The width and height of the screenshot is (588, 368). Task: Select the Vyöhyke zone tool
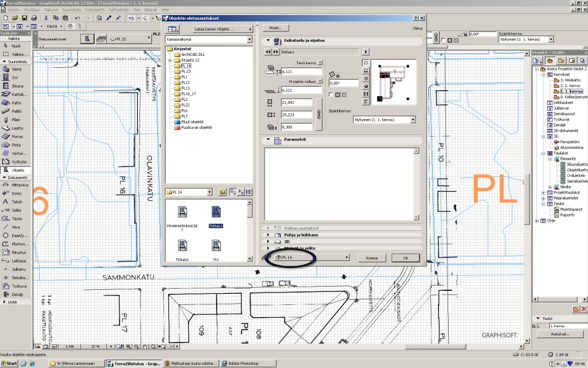tap(15, 162)
